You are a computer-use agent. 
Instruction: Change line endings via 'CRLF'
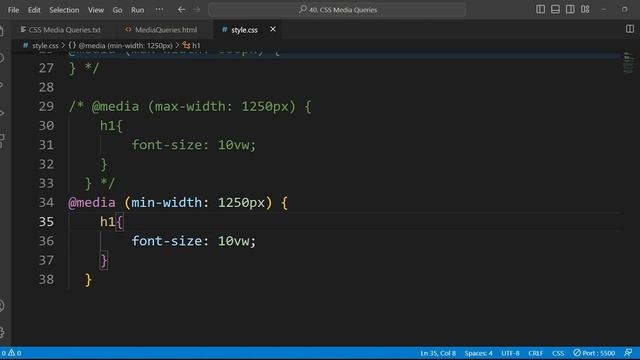(536, 353)
